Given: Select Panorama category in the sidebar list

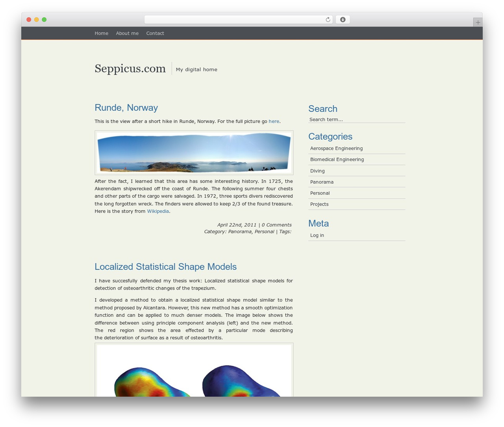Looking at the screenshot, I should 322,182.
